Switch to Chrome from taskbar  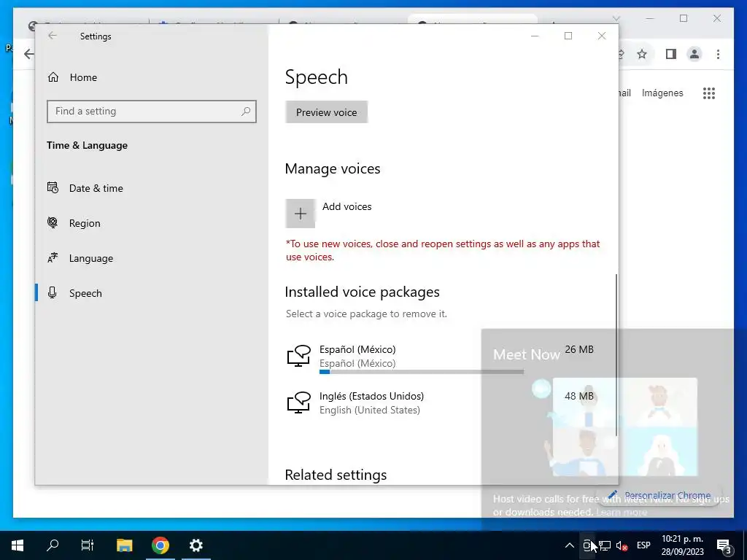[160, 545]
